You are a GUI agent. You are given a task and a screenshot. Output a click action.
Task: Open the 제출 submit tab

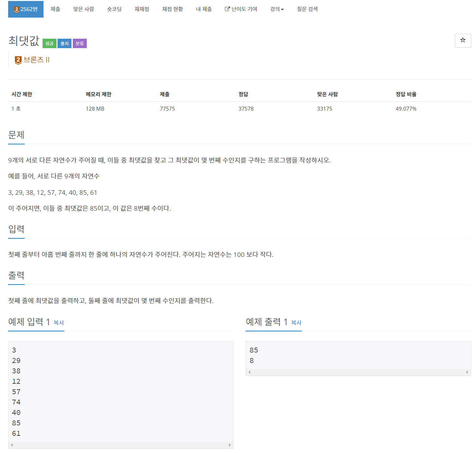55,9
